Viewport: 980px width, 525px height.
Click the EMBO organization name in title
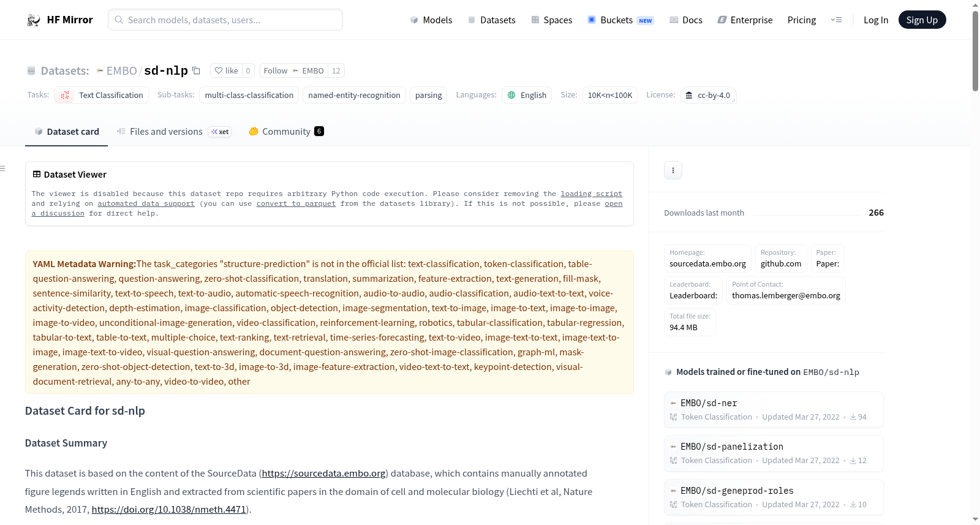(x=121, y=70)
